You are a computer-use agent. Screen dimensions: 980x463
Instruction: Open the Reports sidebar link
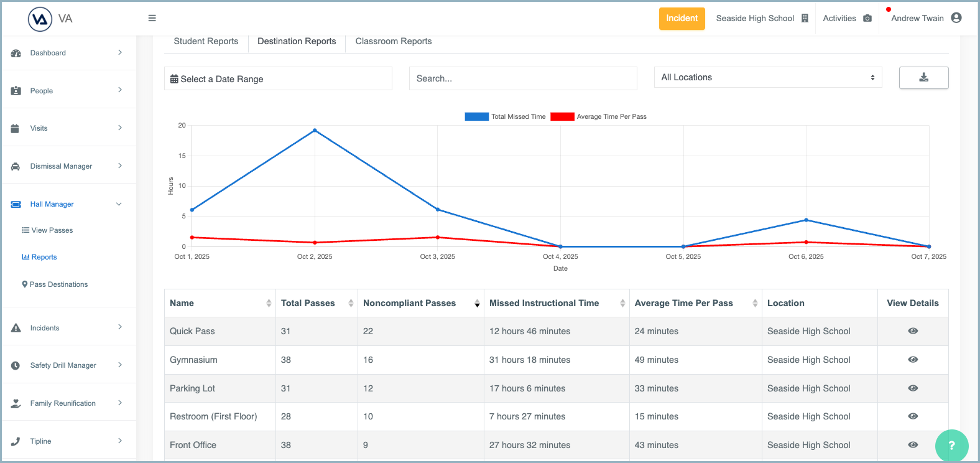(x=39, y=257)
